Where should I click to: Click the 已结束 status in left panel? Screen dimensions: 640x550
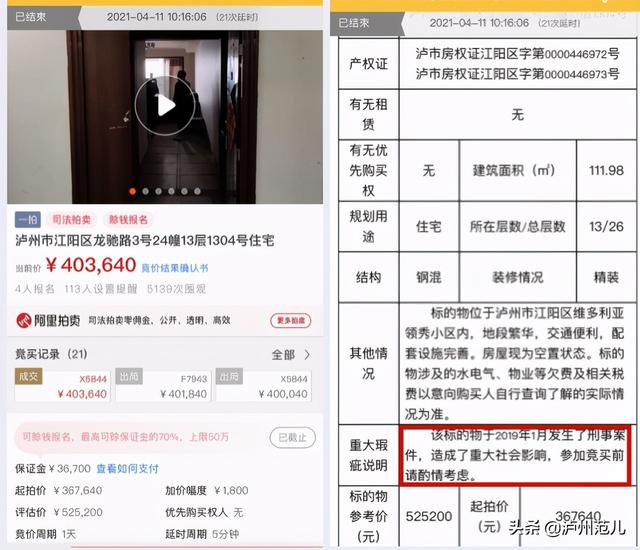(x=31, y=17)
